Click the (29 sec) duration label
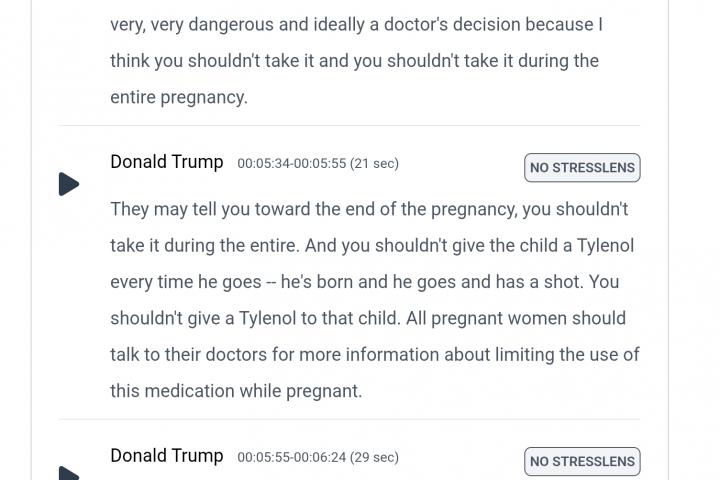The image size is (720, 480). click(x=374, y=457)
